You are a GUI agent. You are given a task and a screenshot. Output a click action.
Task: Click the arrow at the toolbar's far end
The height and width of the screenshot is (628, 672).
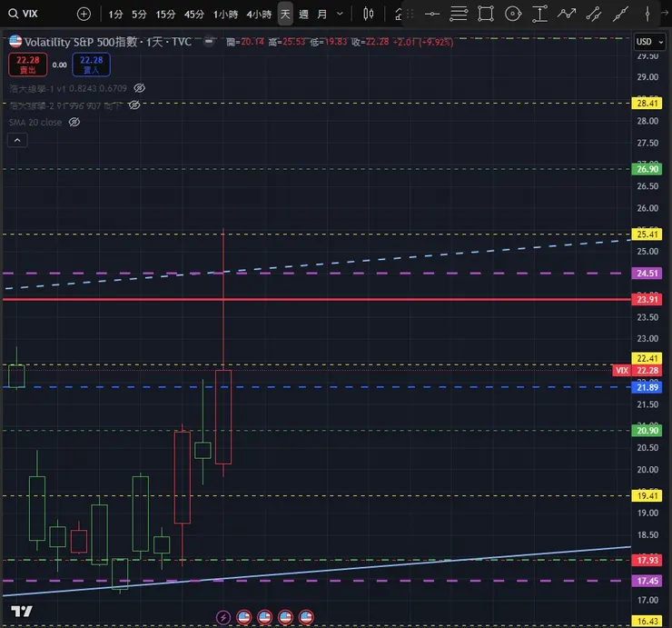coord(665,14)
